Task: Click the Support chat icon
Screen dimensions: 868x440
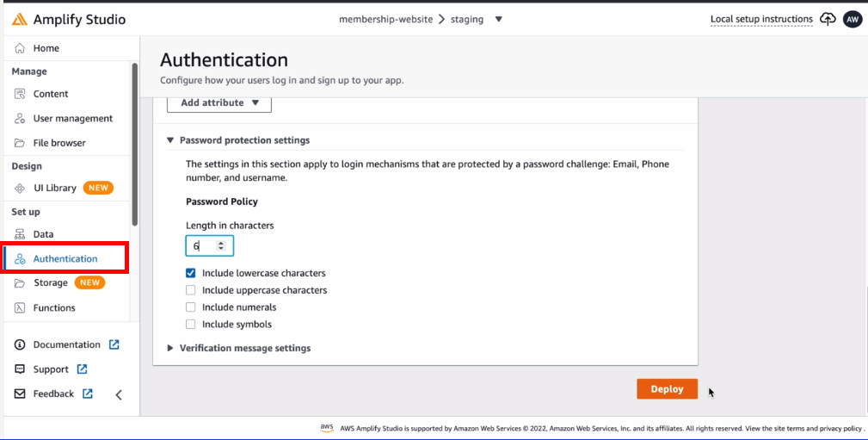Action: (x=20, y=369)
